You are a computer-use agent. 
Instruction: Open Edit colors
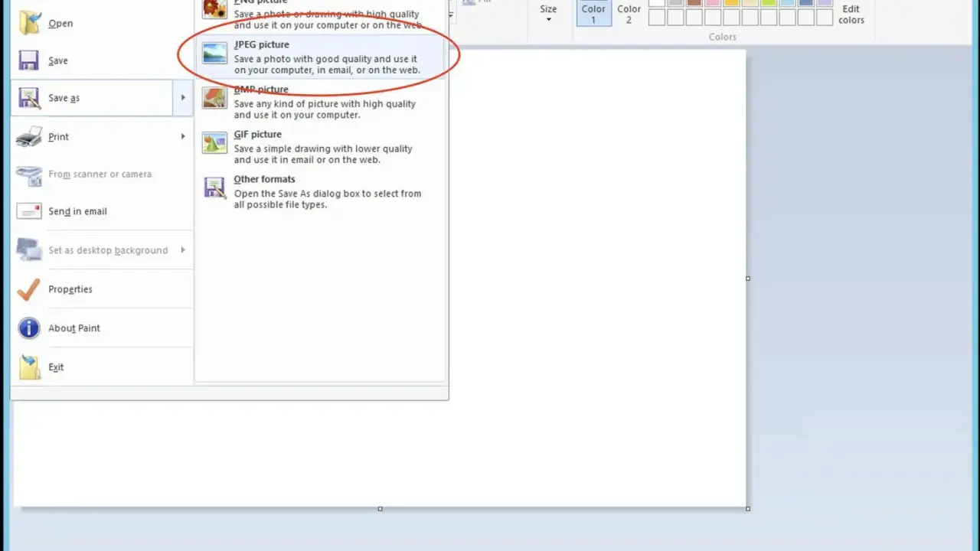tap(851, 13)
